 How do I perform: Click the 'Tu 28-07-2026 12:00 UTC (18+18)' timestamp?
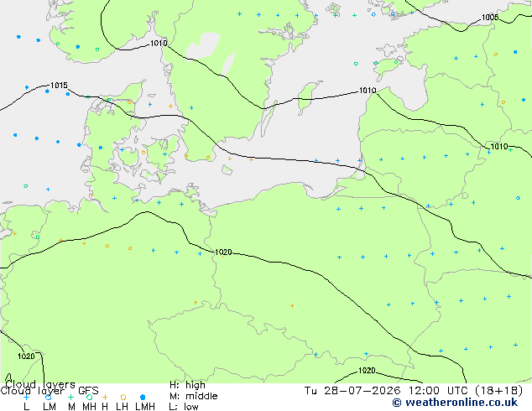414,391
